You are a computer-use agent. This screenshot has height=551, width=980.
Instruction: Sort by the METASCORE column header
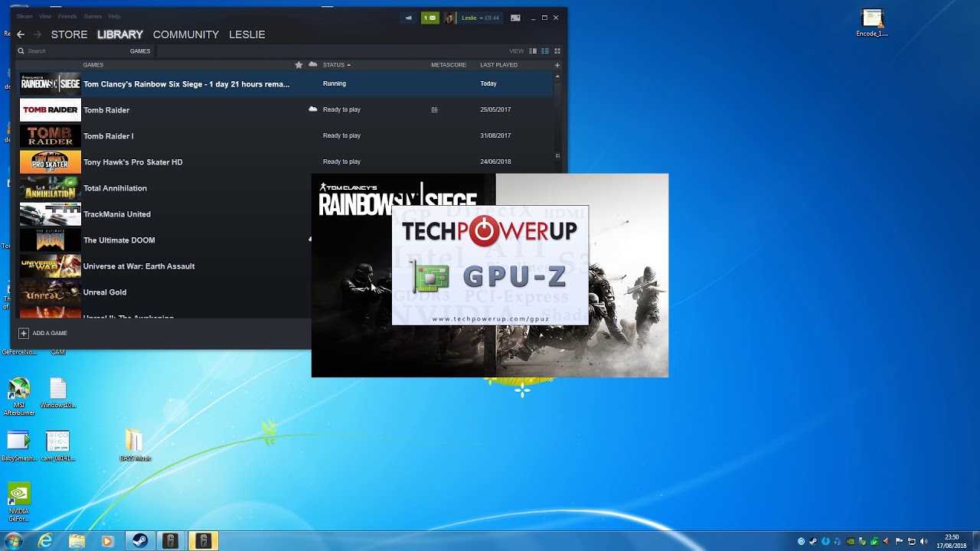(x=449, y=65)
